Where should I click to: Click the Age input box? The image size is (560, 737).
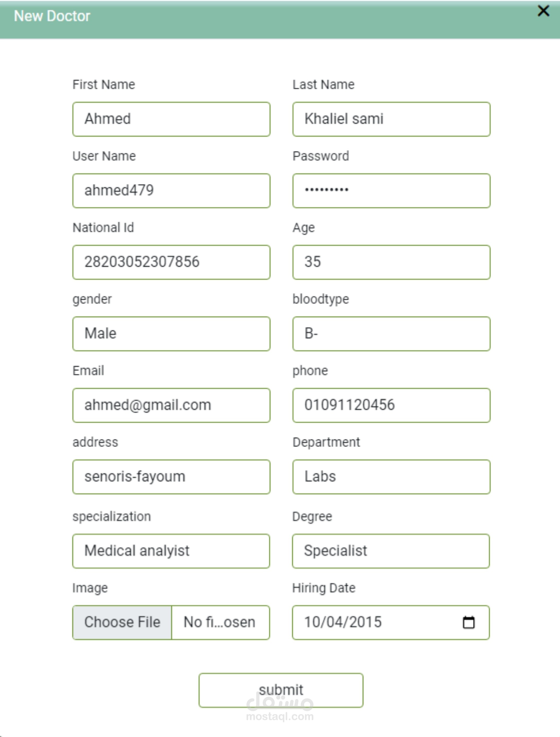click(391, 262)
